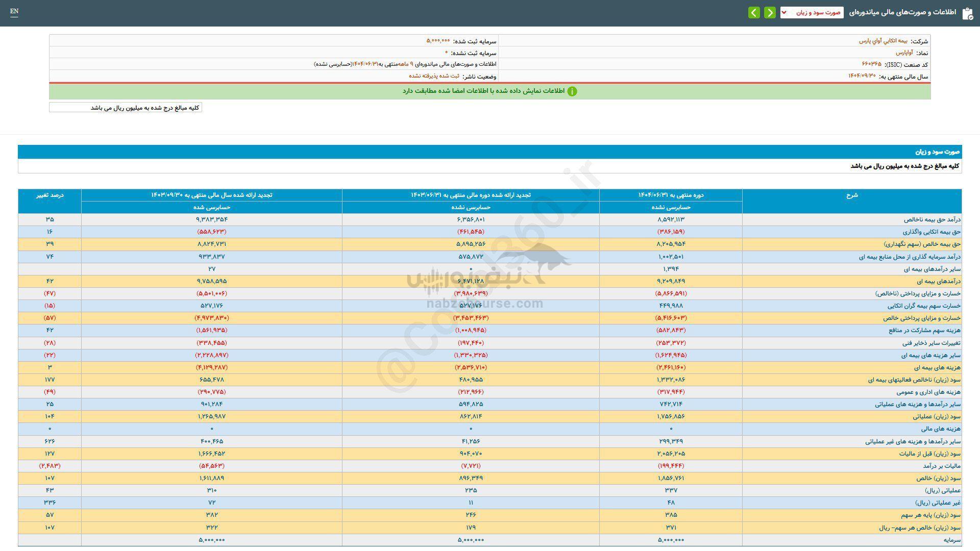Select the درآمد حق بیمه ناخالص row label
The height and width of the screenshot is (551, 980).
pyautogui.click(x=932, y=219)
